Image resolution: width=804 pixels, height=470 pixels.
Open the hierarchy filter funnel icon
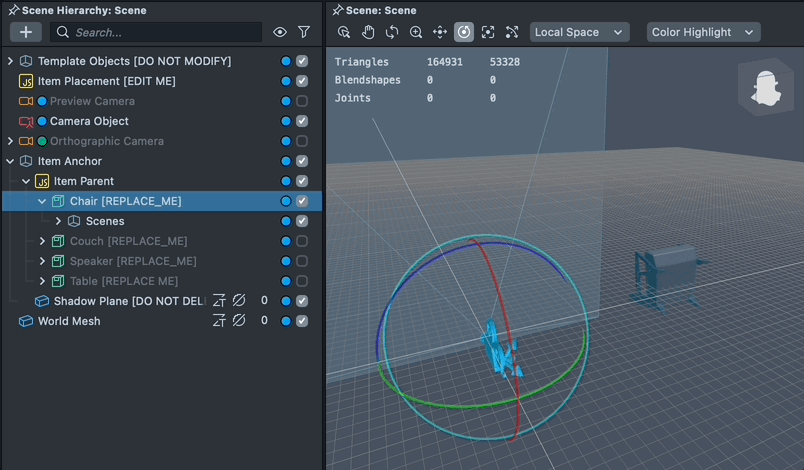(304, 32)
